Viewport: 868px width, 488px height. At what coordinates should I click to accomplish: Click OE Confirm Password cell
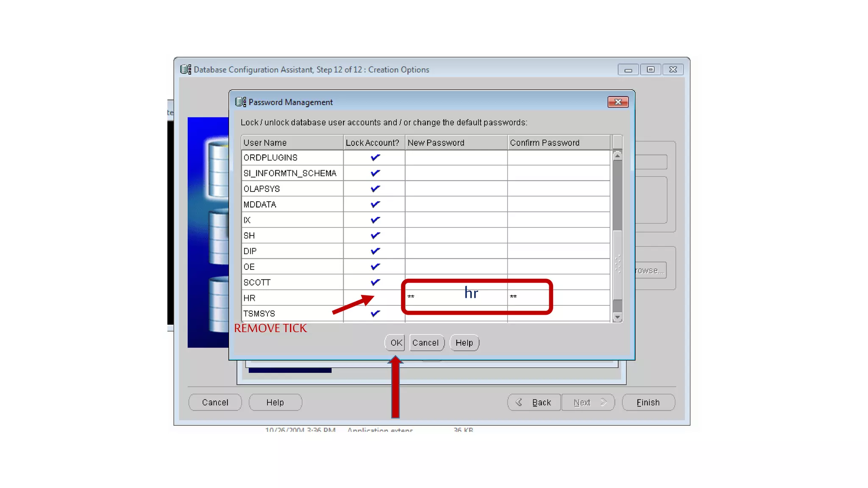(559, 267)
